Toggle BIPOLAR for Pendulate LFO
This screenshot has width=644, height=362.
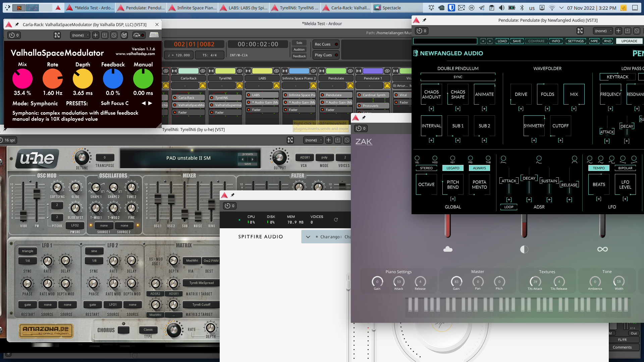625,168
